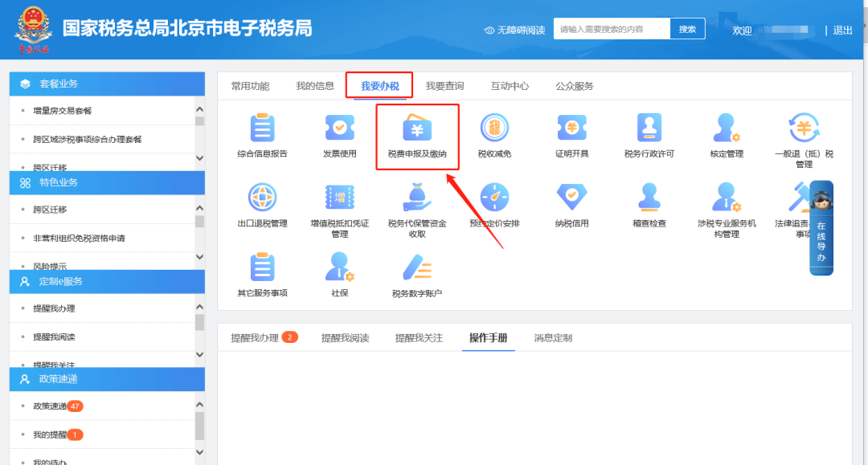Open 提醒我阅读 tab in lower panel

(x=345, y=338)
